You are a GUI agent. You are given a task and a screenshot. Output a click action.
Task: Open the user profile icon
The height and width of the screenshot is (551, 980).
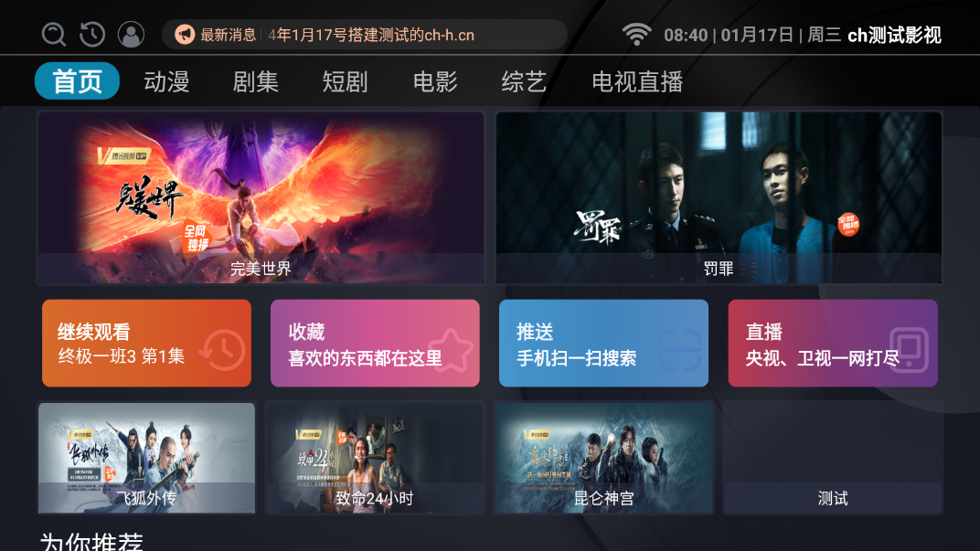coord(132,35)
